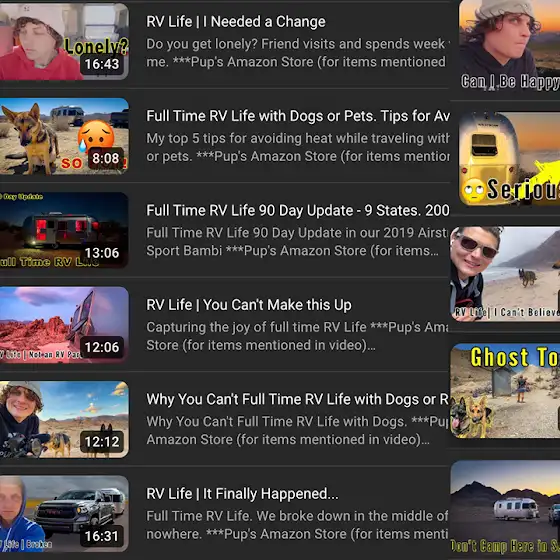Viewport: 560px width, 560px height.
Task: Click the red rocks thumbnail showing 12:06
Action: 64,325
